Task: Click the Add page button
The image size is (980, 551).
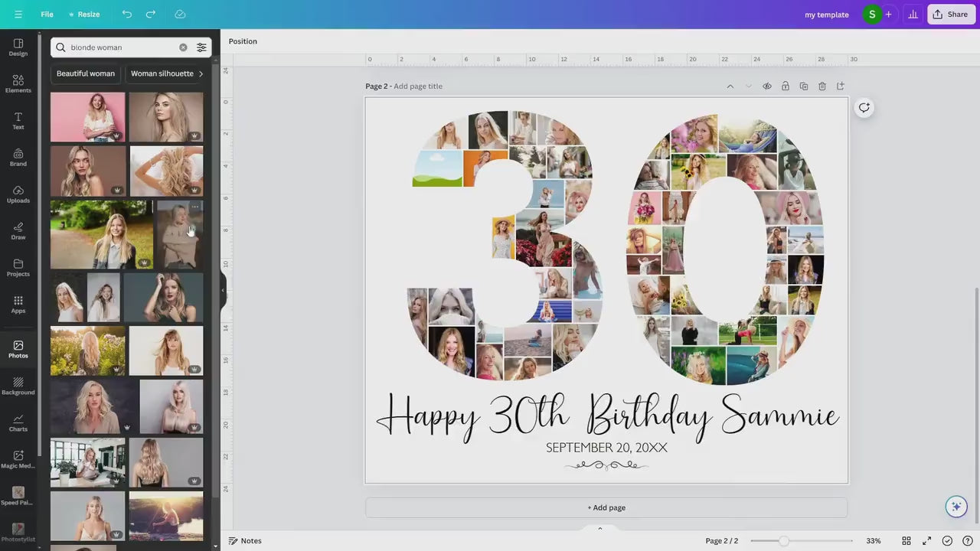Action: tap(606, 507)
